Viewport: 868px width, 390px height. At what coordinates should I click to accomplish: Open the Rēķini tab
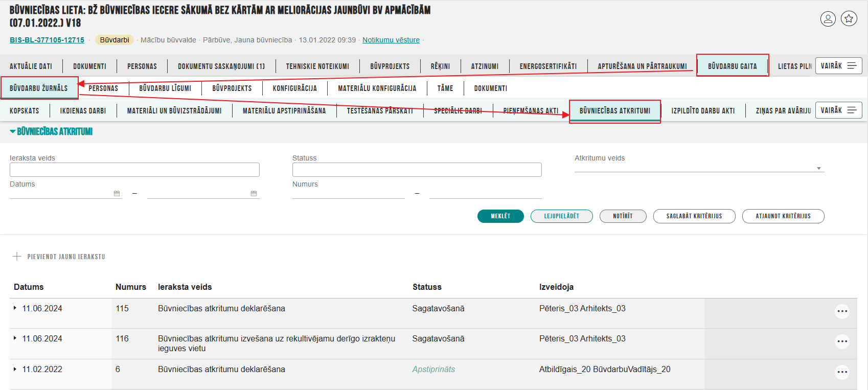(440, 66)
